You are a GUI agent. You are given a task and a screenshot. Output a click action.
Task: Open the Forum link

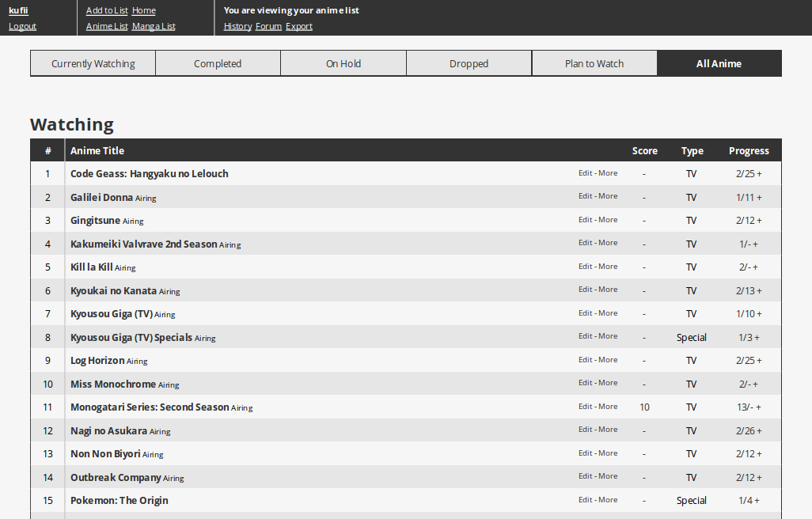(268, 26)
